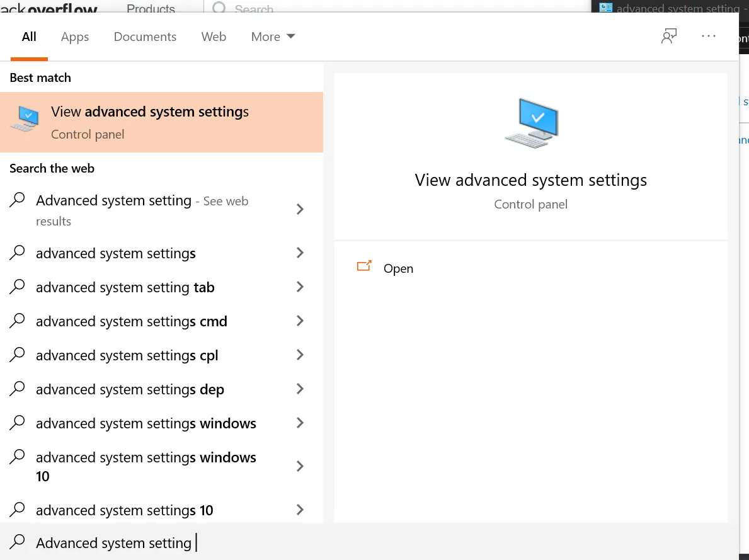Select 'Advanced system setting - See web results'

tap(142, 210)
